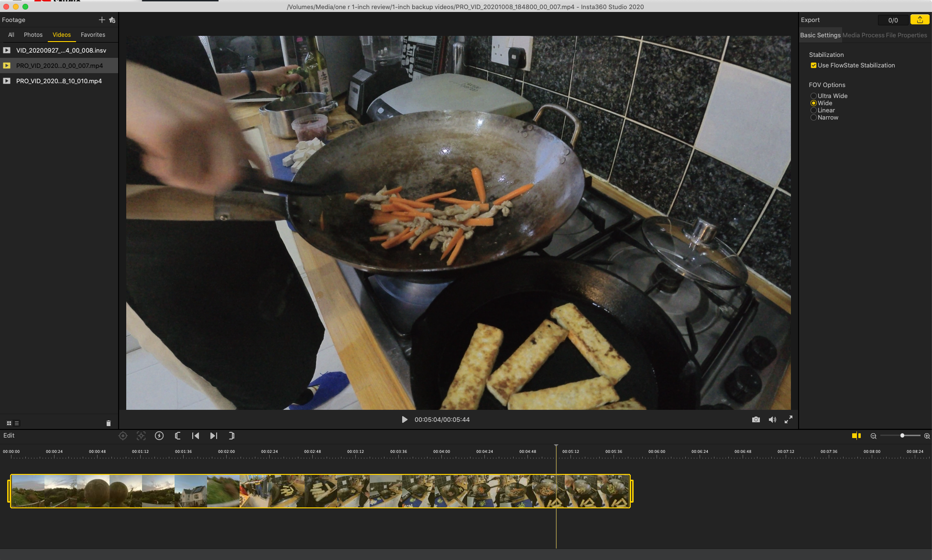Click the TimeShift lightning icon
This screenshot has height=560, width=932.
pos(159,436)
